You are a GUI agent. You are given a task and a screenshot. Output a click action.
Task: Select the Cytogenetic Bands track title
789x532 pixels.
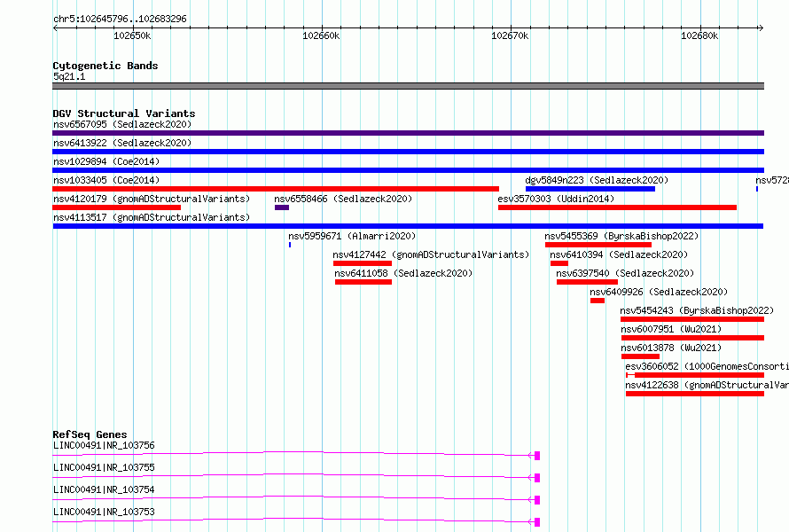(x=105, y=66)
